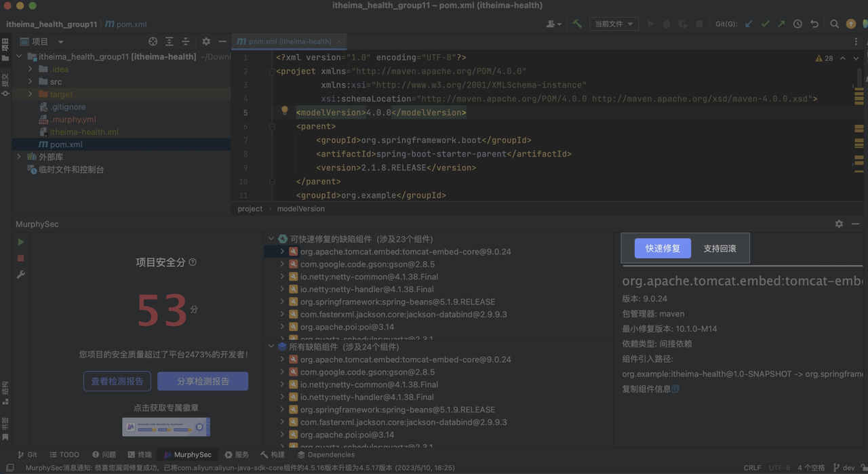Click the exclusive badge thumbnail image
868x474 pixels.
166,427
